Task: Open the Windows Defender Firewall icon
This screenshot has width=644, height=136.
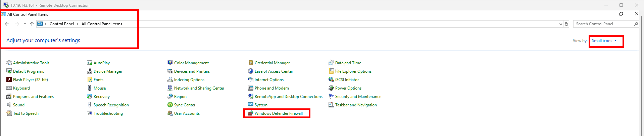Action: (251, 113)
